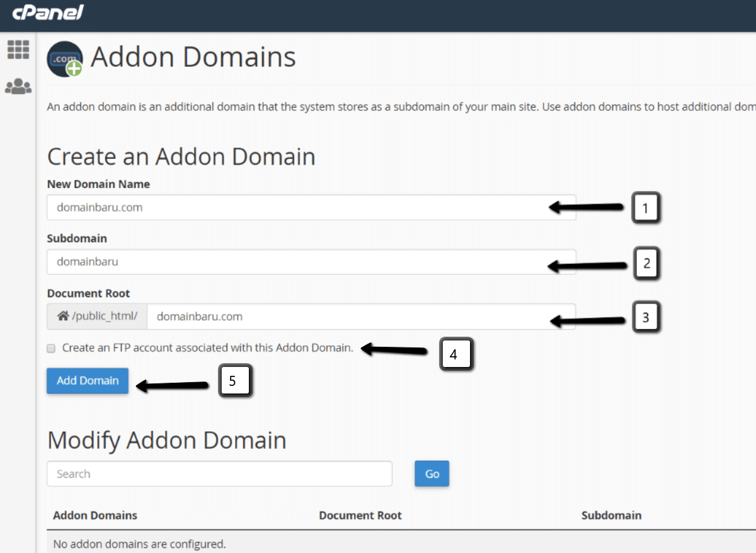Click the Create an Addon Domain heading
Viewport: 756px width, 553px height.
181,156
